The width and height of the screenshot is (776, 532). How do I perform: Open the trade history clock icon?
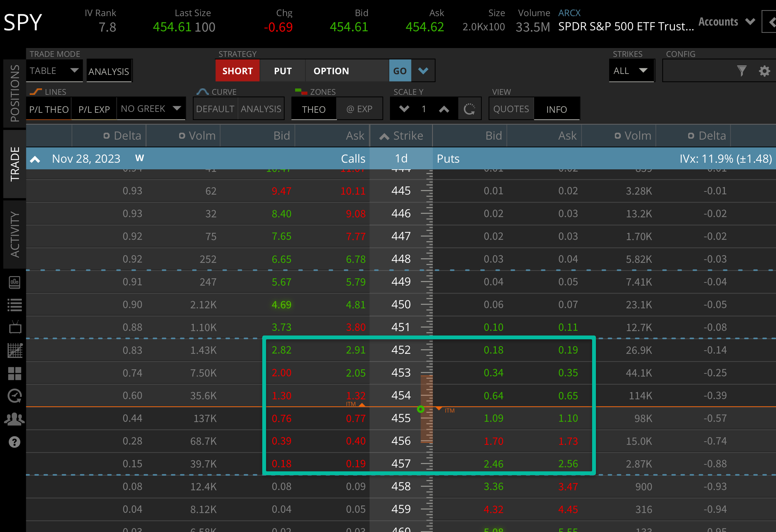(x=14, y=396)
